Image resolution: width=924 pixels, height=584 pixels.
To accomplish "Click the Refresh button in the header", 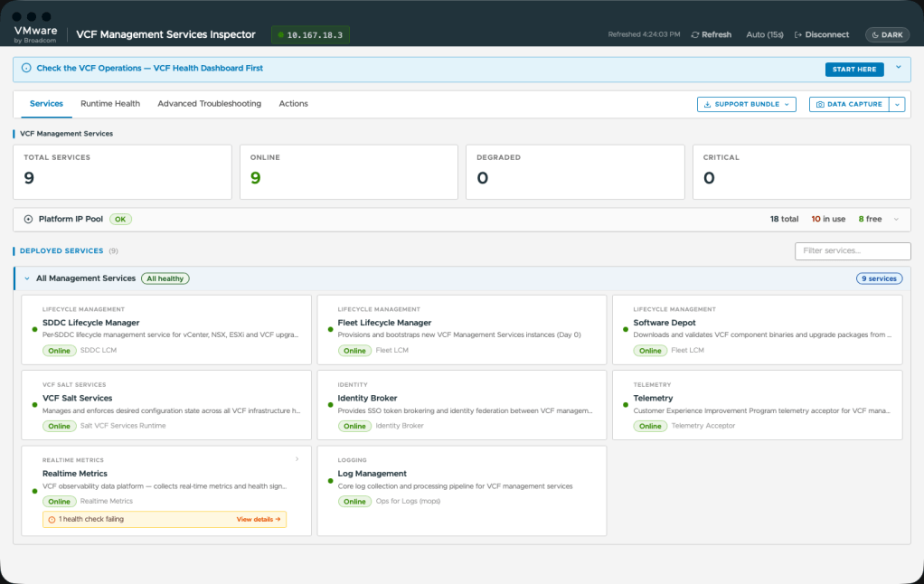I will (x=712, y=34).
